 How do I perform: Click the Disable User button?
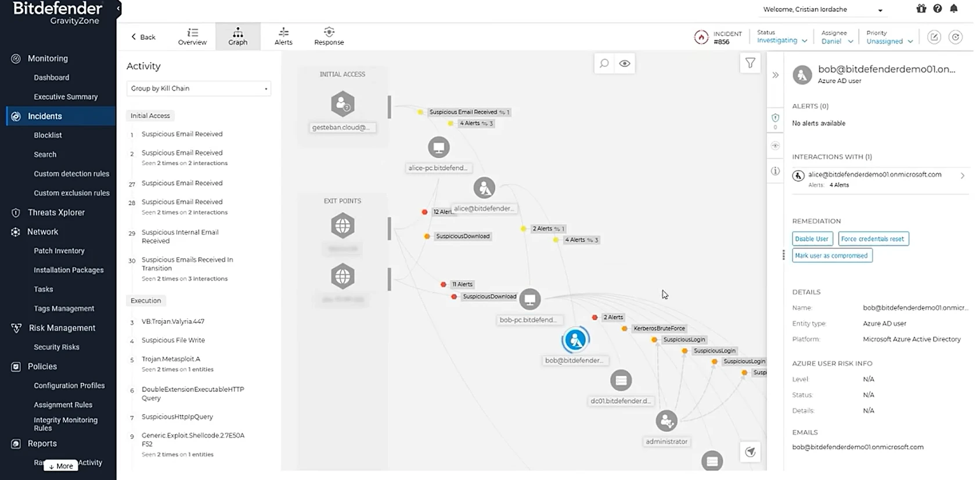click(812, 239)
